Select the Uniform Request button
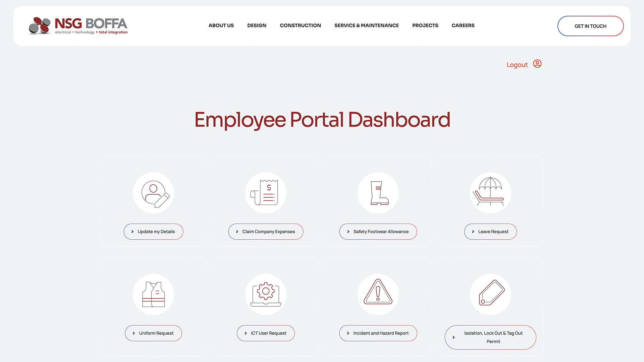 [x=154, y=333]
